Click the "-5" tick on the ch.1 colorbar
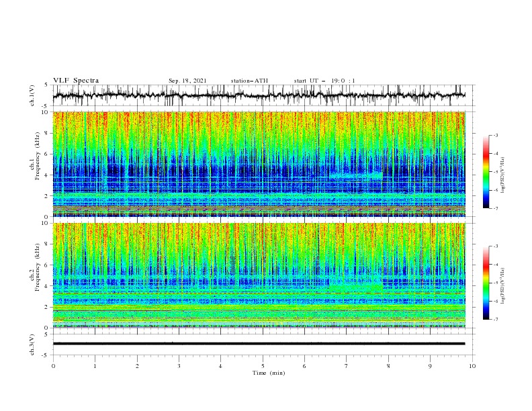The image size is (532, 411). click(495, 172)
